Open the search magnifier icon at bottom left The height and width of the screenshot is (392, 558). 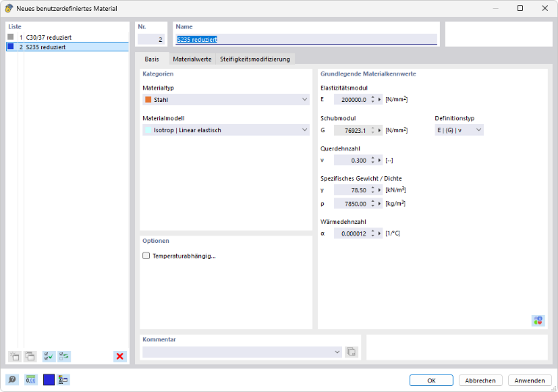click(x=12, y=380)
